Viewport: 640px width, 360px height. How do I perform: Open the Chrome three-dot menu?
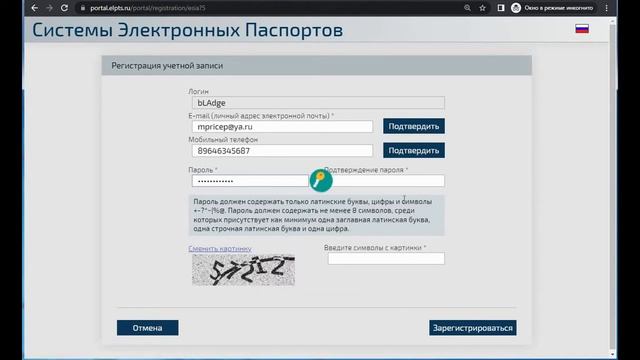[607, 8]
